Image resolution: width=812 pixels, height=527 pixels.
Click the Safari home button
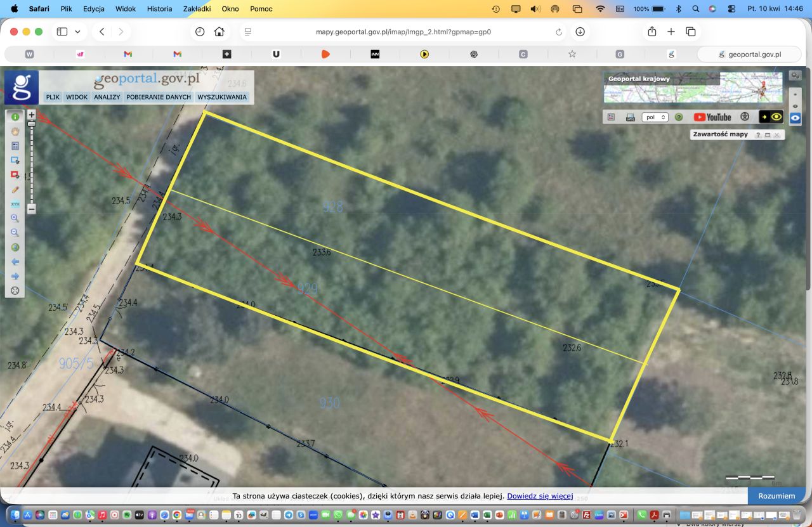coord(219,32)
